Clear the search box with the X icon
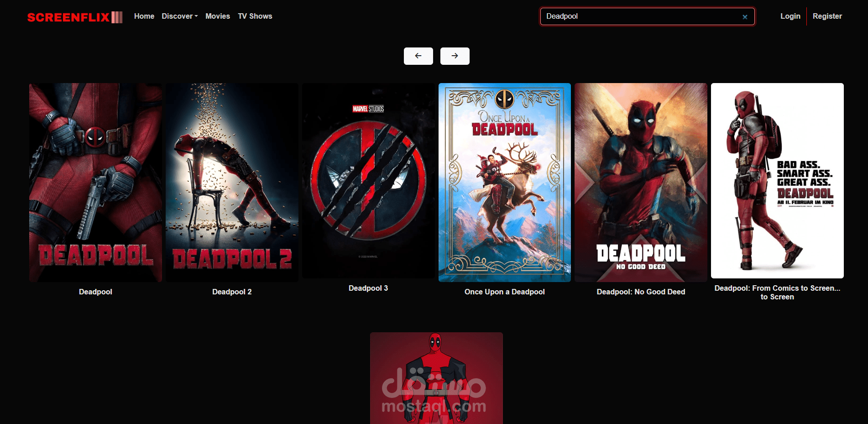 click(745, 17)
